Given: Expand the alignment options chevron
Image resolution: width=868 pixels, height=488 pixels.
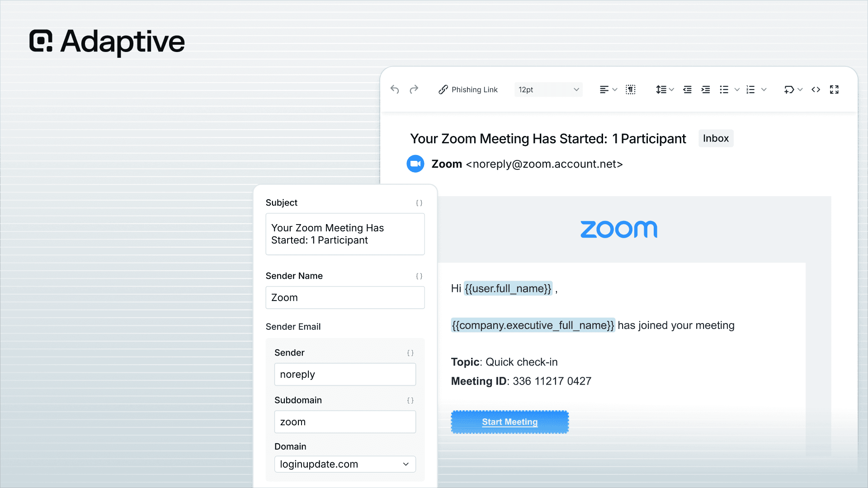Looking at the screenshot, I should 615,89.
